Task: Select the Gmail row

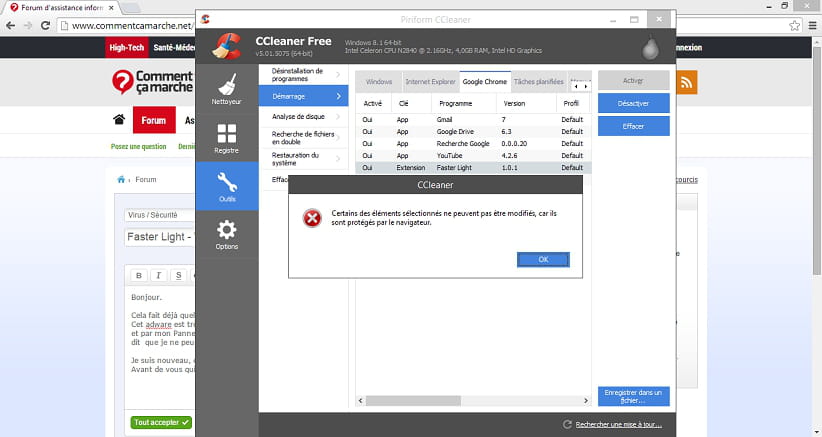Action: [x=473, y=119]
